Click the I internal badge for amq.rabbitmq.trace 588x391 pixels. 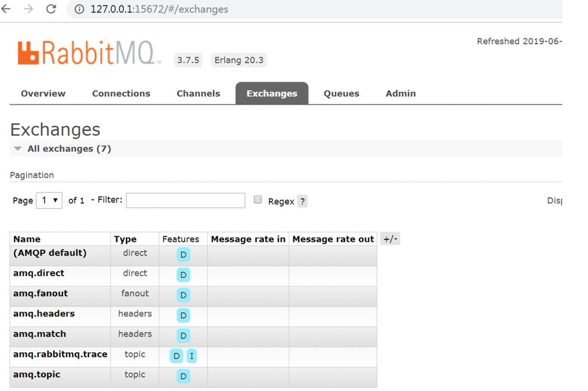(x=192, y=356)
